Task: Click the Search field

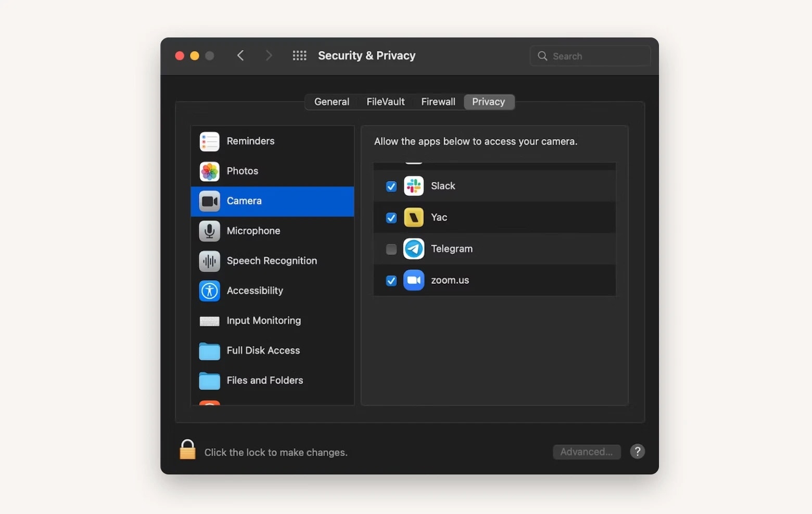Action: click(590, 56)
